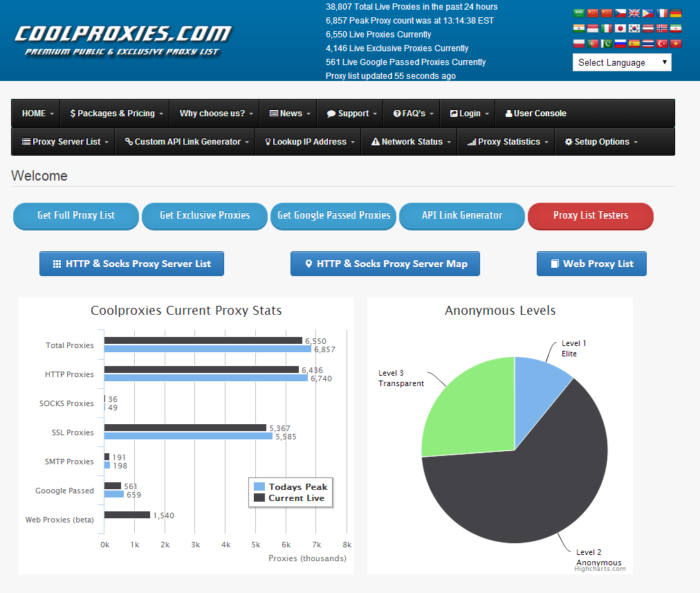Click 'Proxy list updated 55 seconds ago' text

(x=391, y=76)
